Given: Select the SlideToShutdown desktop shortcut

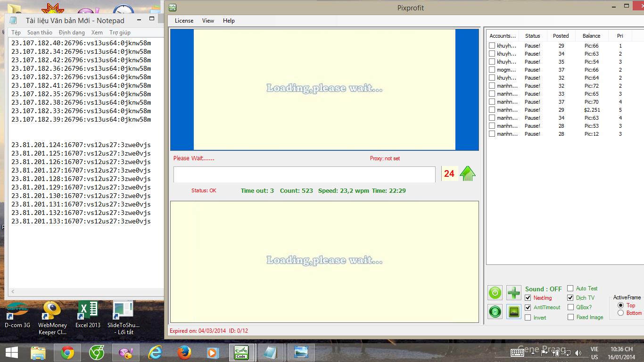Looking at the screenshot, I should [124, 318].
